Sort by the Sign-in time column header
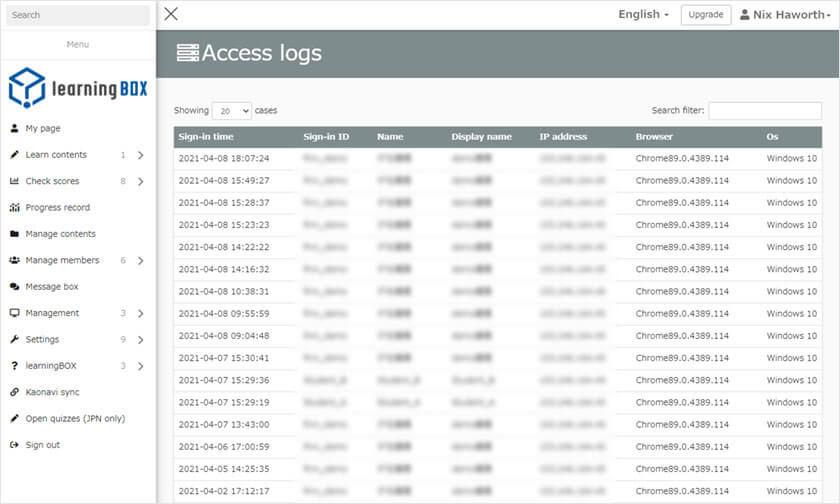Screen dimensions: 840x504 206,137
